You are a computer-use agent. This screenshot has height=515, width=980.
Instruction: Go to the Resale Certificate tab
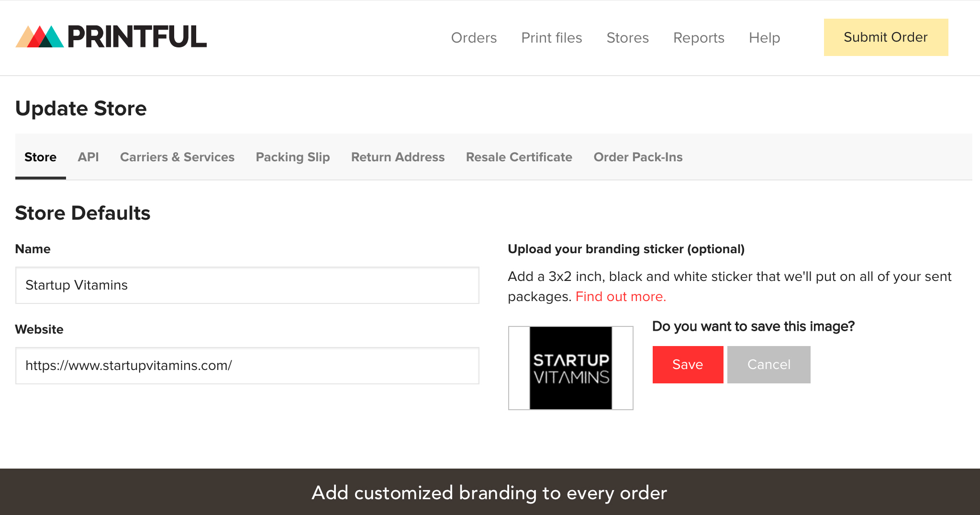pos(519,157)
